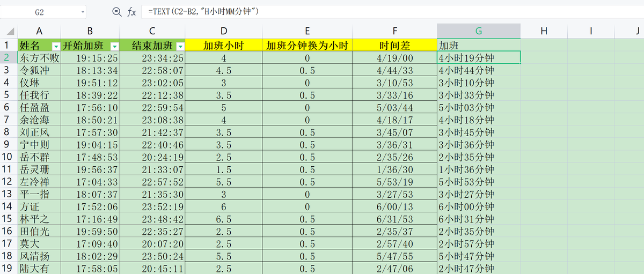Image resolution: width=644 pixels, height=274 pixels.
Task: Click start time 17:04:33
Action: pos(90,181)
